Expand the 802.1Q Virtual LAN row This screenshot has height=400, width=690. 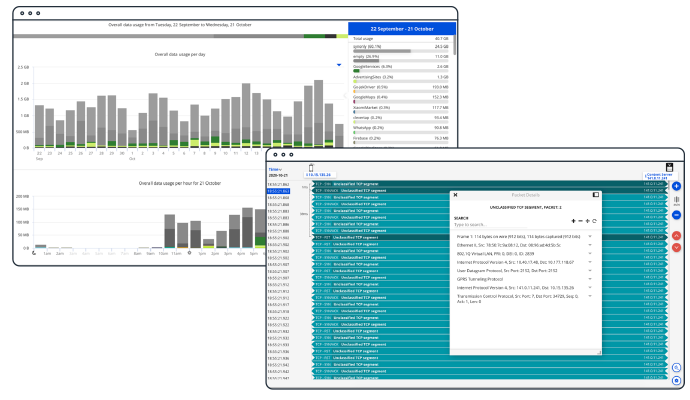click(590, 253)
